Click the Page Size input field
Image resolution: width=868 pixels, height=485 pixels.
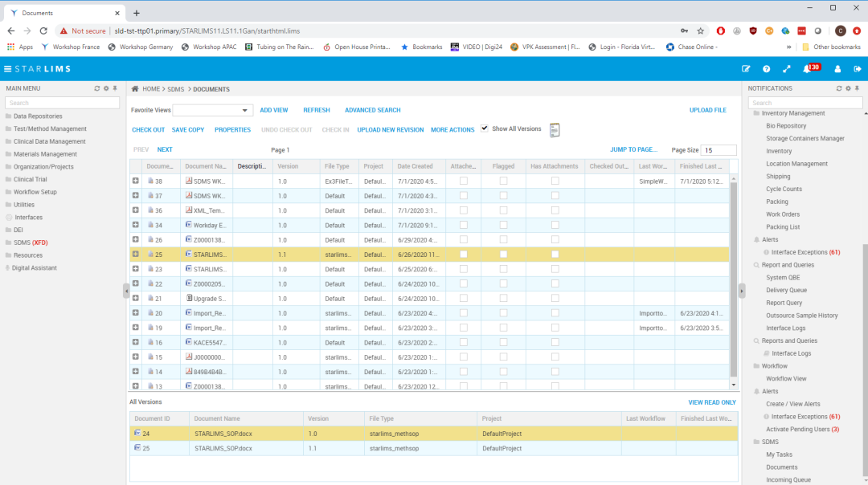coord(718,150)
